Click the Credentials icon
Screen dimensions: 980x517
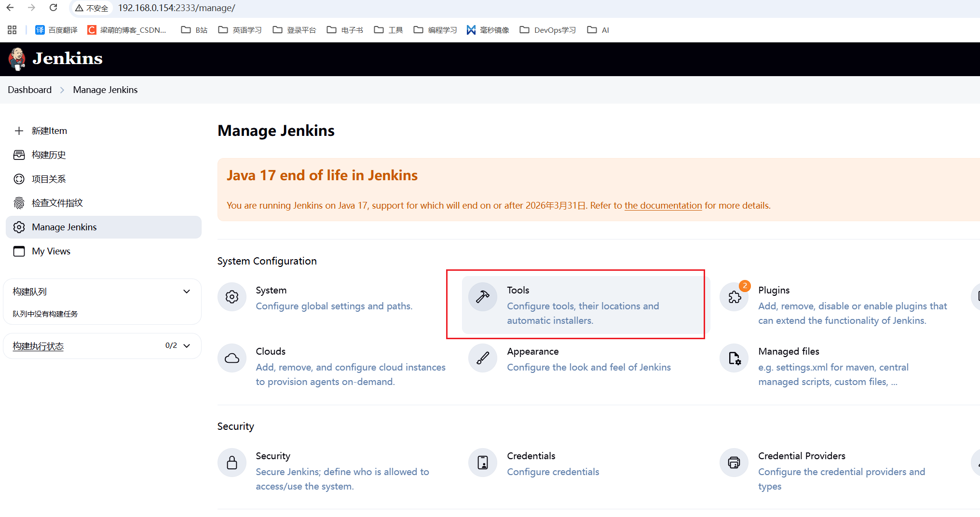pyautogui.click(x=483, y=463)
